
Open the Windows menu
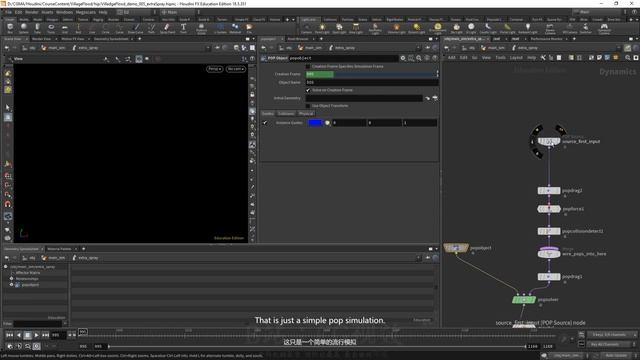click(x=64, y=12)
